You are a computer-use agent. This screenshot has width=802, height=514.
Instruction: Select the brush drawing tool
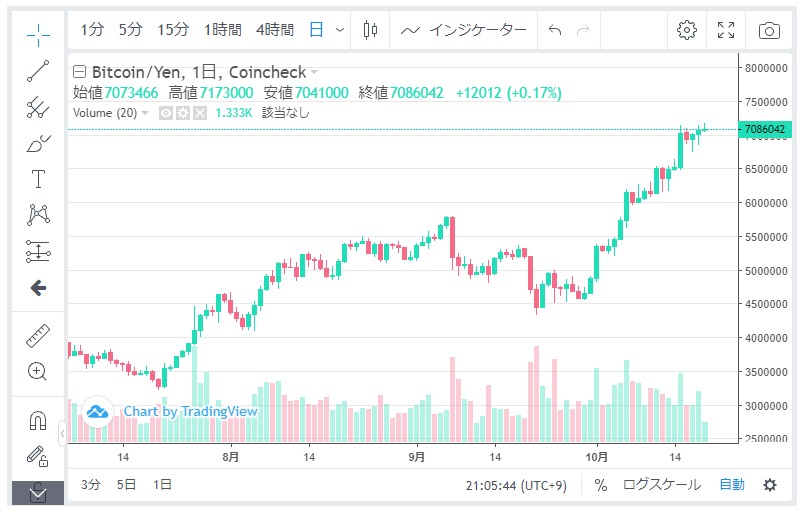tap(38, 144)
